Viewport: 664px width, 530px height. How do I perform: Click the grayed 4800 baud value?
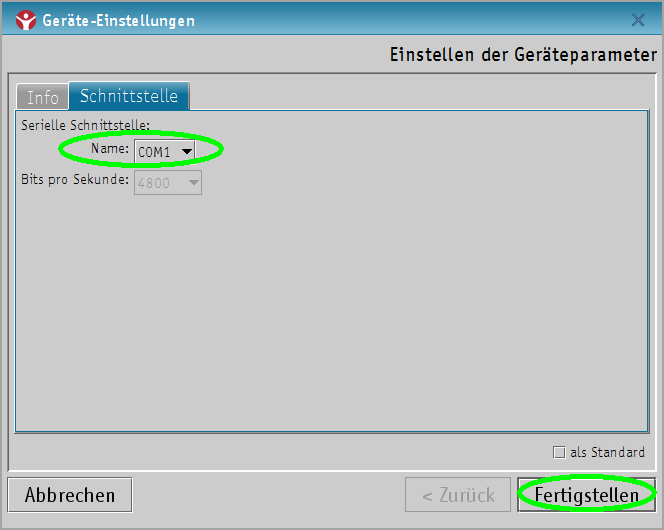pyautogui.click(x=154, y=183)
